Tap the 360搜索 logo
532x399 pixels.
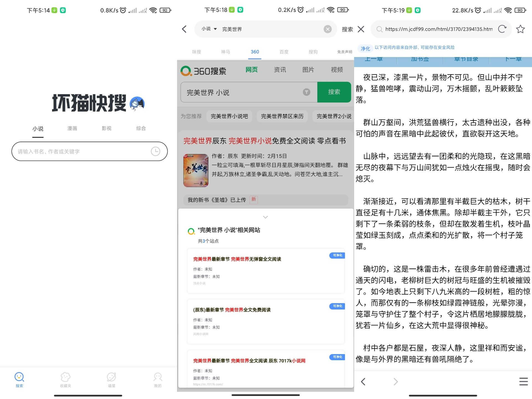coord(203,71)
